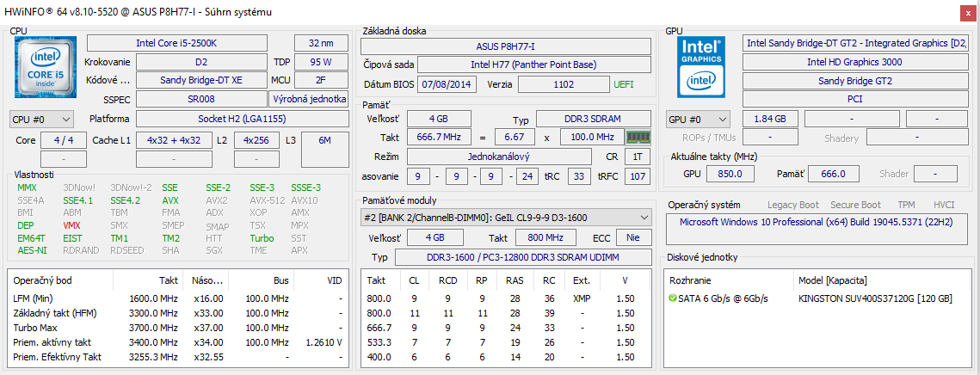The width and height of the screenshot is (980, 375).
Task: Click the SR008 SSPEC field
Action: click(201, 99)
